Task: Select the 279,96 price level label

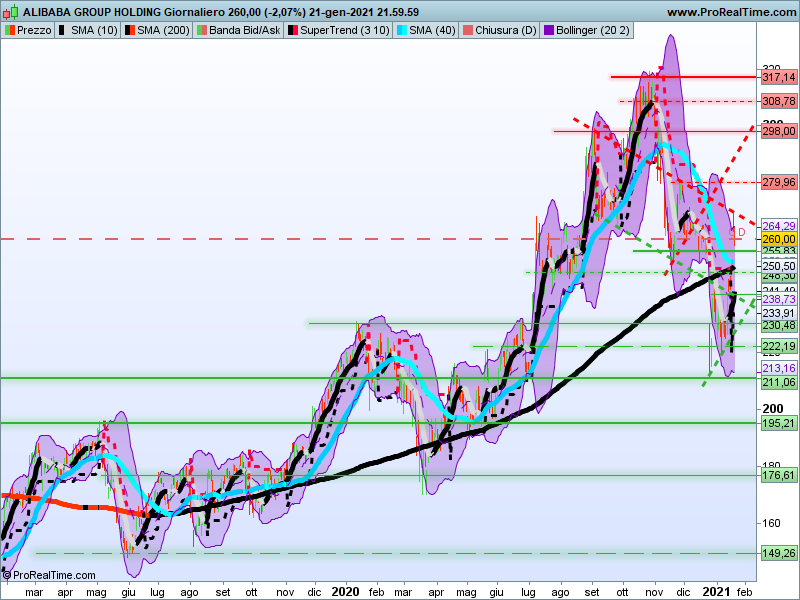Action: coord(779,182)
